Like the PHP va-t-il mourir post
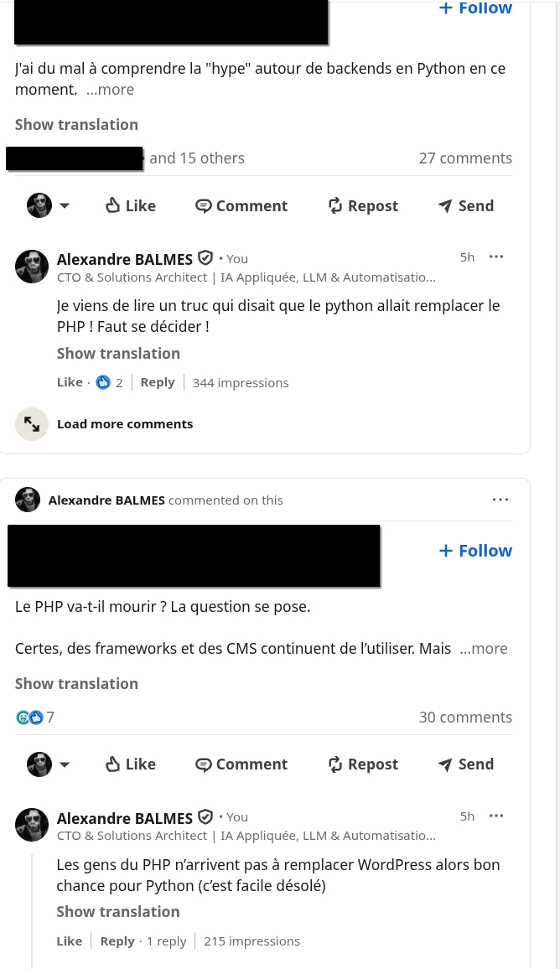Viewport: 560px width, 969px height. [x=130, y=764]
